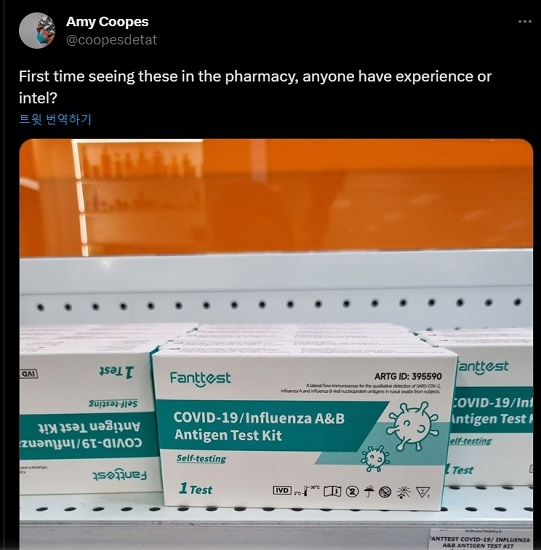Click the ARTG ID: 395590 text
Image resolution: width=541 pixels, height=550 pixels.
pyautogui.click(x=408, y=376)
